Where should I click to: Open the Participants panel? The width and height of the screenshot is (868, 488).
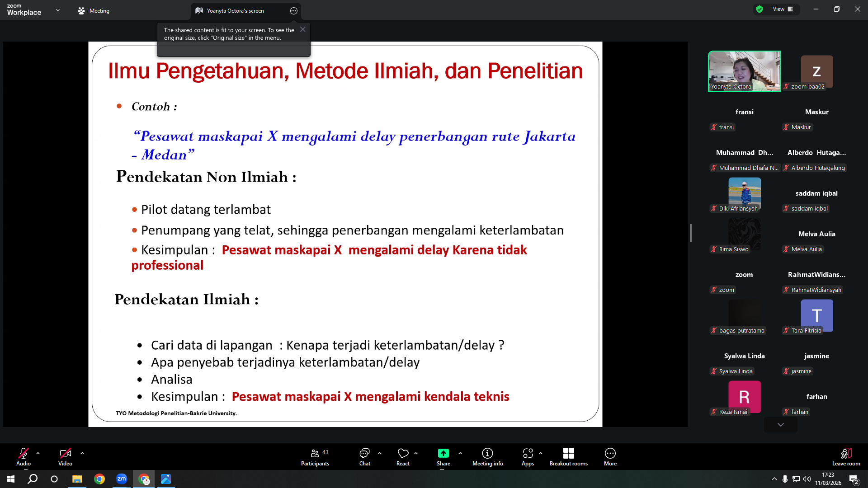[315, 456]
